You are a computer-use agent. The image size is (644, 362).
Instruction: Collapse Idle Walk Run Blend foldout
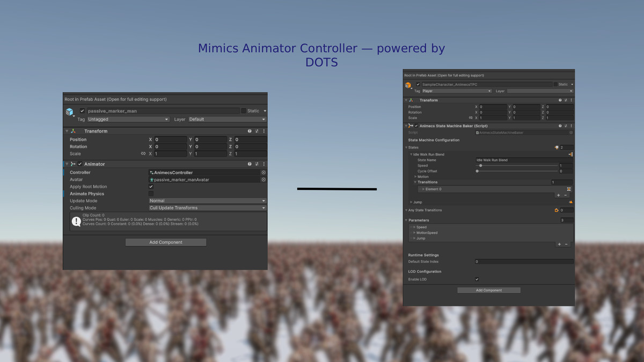tap(411, 154)
